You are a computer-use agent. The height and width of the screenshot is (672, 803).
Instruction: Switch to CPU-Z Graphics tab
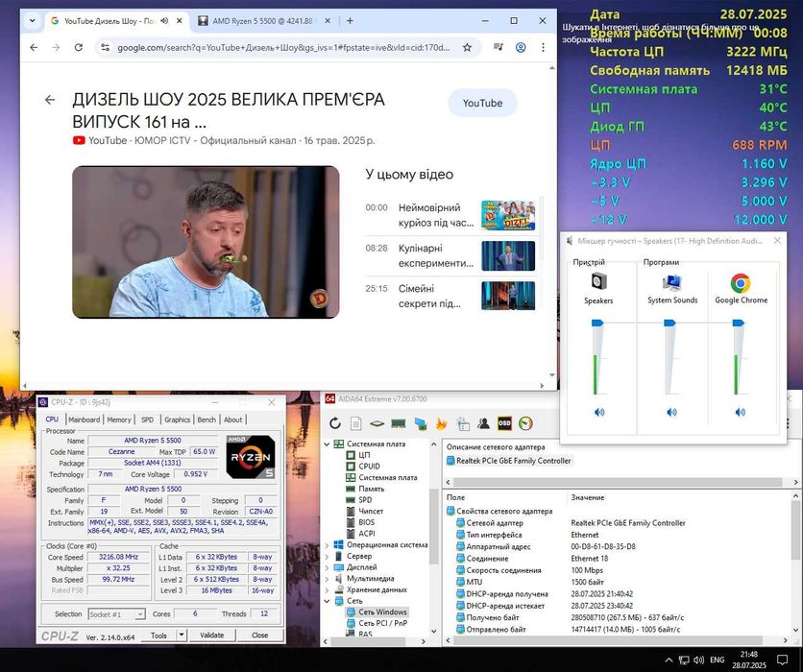coord(177,420)
